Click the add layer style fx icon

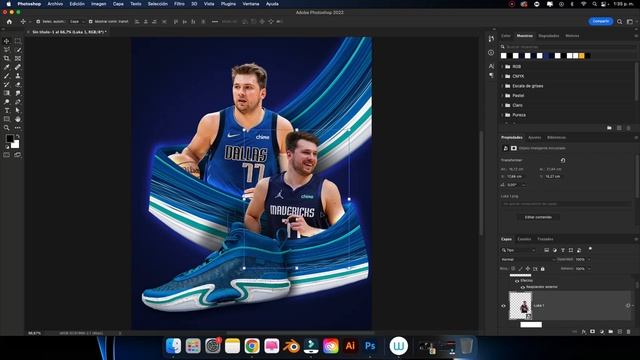point(584,332)
